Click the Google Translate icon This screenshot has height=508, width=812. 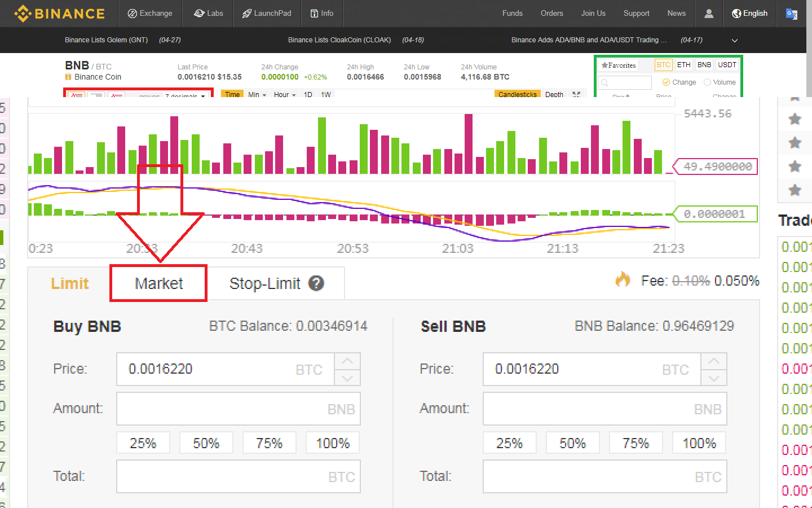[792, 14]
